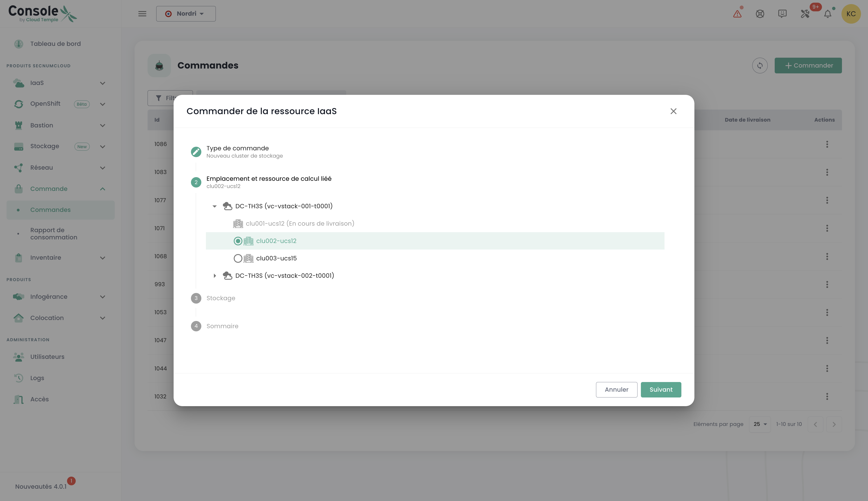Click the alert warning triangle icon
The image size is (868, 501).
point(737,14)
